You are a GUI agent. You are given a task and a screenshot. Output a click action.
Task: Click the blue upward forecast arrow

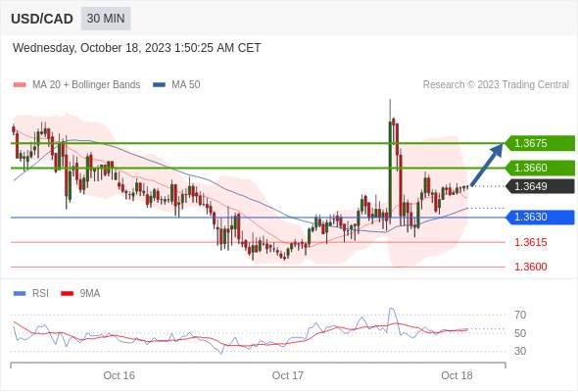coord(487,165)
